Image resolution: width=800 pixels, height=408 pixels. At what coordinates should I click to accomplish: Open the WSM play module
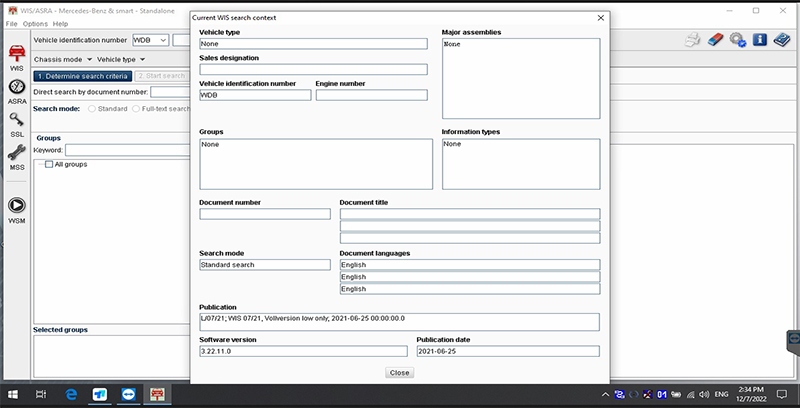[x=17, y=211]
